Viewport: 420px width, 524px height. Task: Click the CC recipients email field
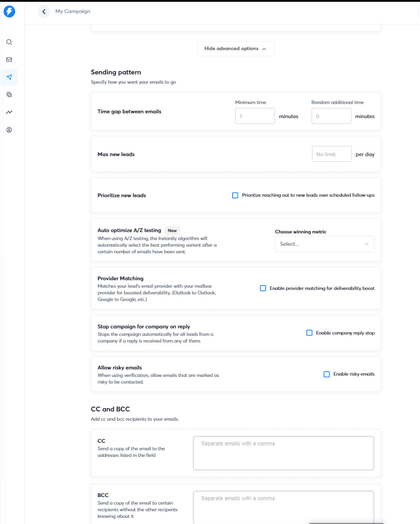(x=283, y=452)
